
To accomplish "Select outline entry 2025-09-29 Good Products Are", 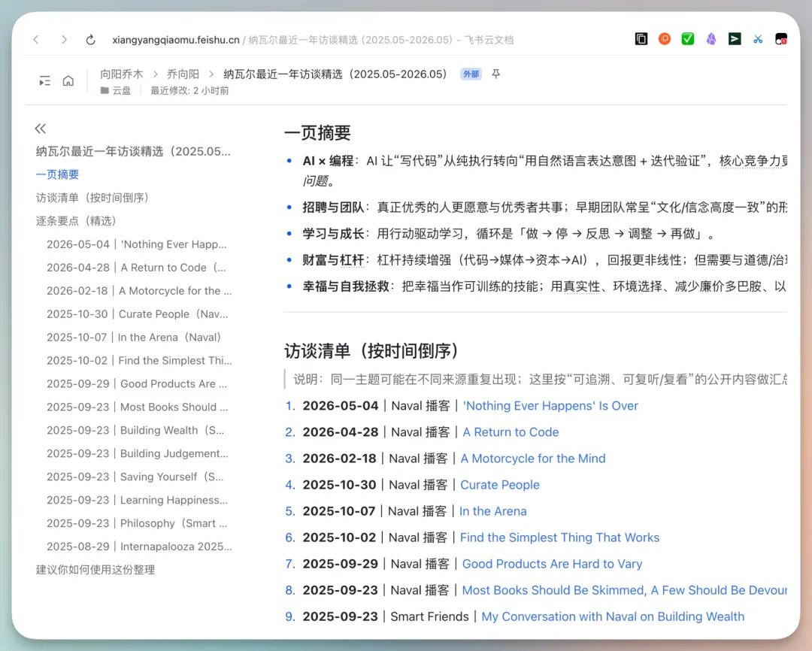I will point(137,384).
